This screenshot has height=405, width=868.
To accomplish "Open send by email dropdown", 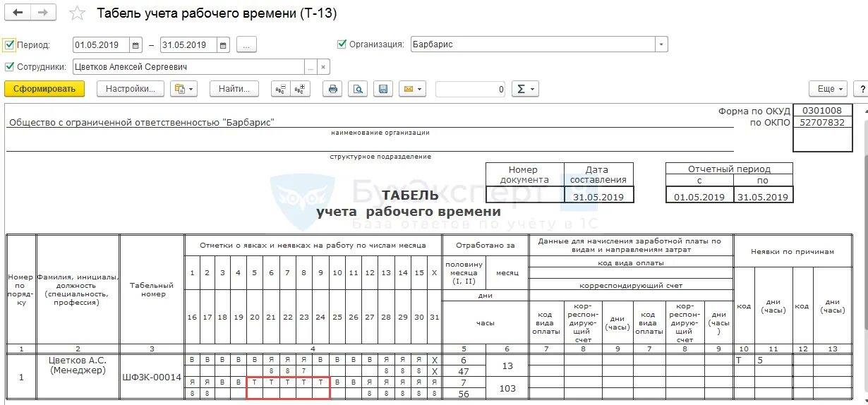I will click(412, 89).
